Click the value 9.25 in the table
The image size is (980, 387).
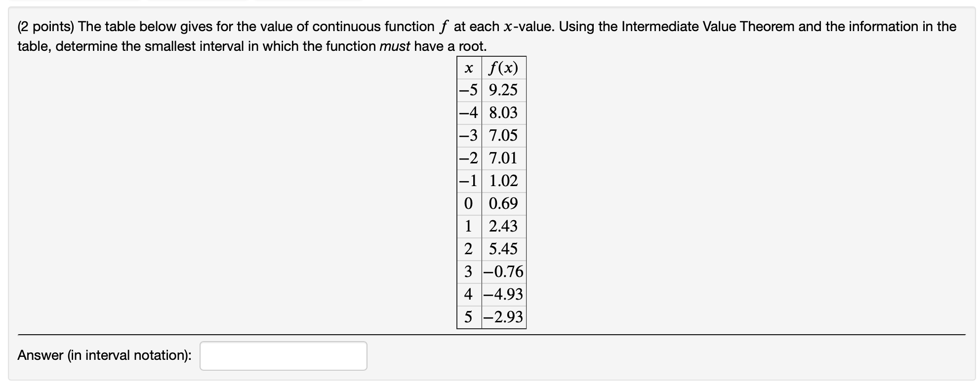click(x=503, y=90)
